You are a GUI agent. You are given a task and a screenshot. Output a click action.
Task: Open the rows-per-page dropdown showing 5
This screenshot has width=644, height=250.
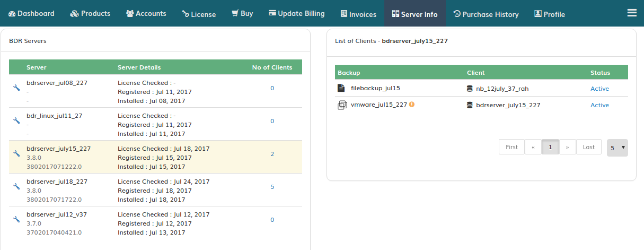(617, 148)
